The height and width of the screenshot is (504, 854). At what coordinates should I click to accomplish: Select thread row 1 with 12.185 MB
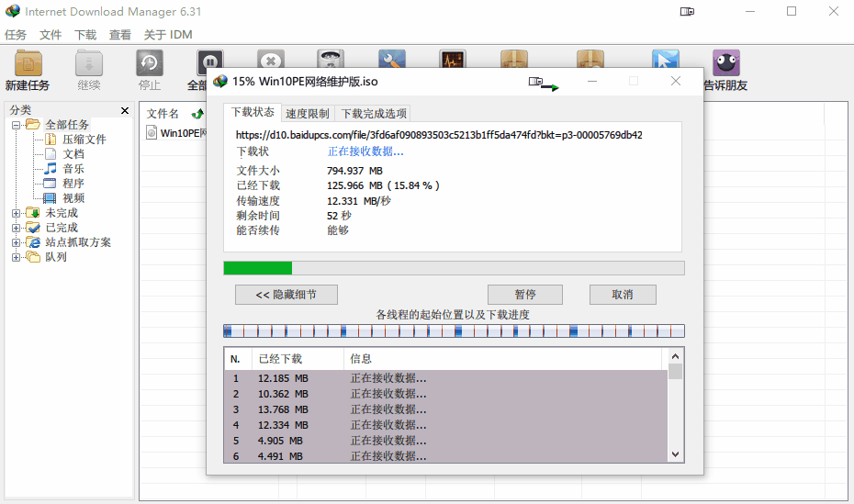pyautogui.click(x=446, y=378)
